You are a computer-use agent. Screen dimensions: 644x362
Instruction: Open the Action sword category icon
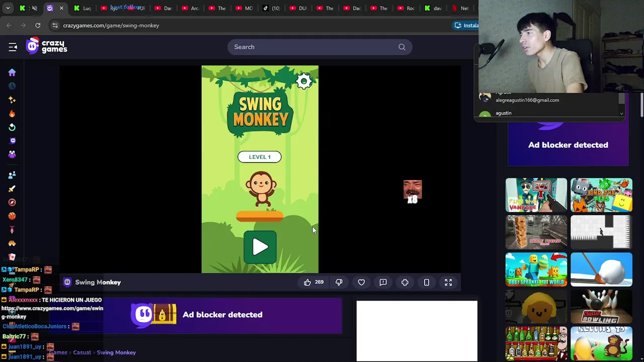pyautogui.click(x=12, y=189)
